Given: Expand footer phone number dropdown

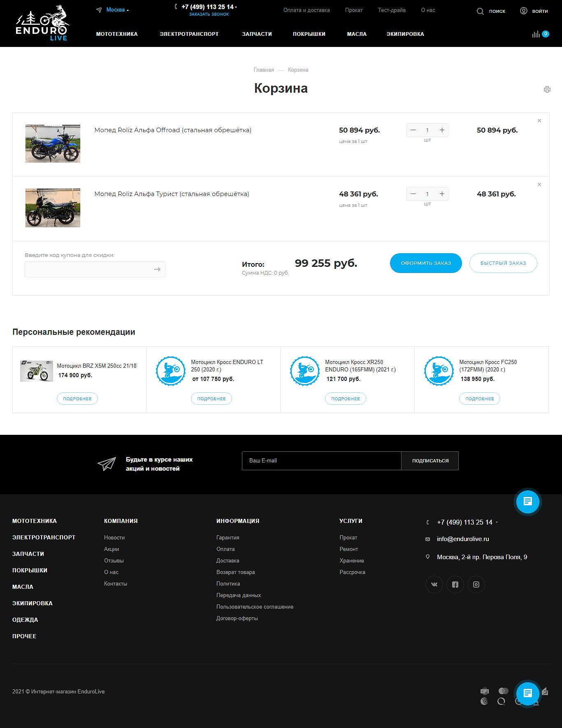Looking at the screenshot, I should point(497,523).
